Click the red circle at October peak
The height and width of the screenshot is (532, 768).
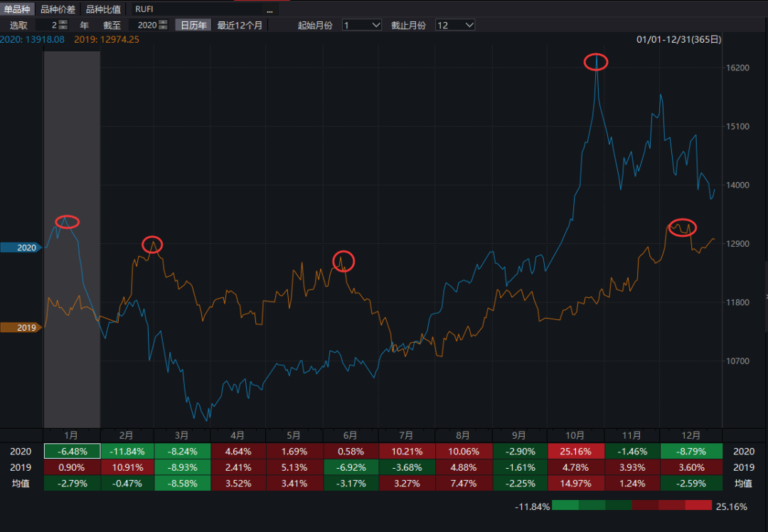coord(596,62)
